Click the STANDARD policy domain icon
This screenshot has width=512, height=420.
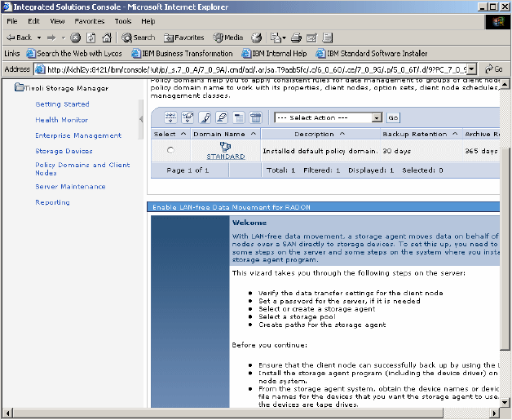pos(225,147)
